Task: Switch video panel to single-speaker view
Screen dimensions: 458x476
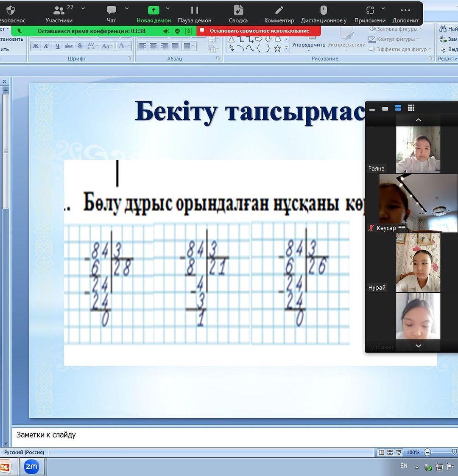Action: (x=385, y=108)
